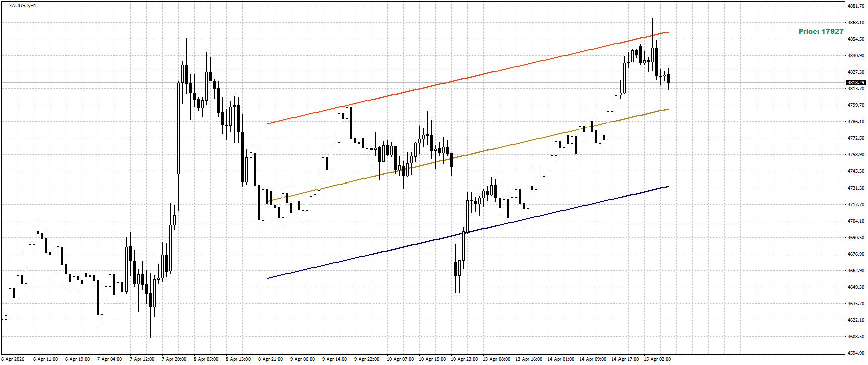Click the 4608.50 price axis label

pyautogui.click(x=856, y=337)
